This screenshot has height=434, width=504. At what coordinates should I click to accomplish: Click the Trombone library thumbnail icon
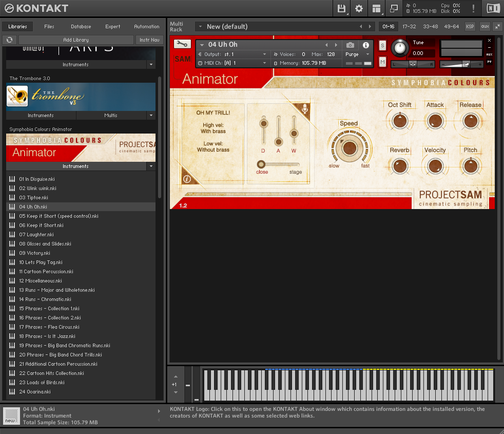(x=17, y=96)
